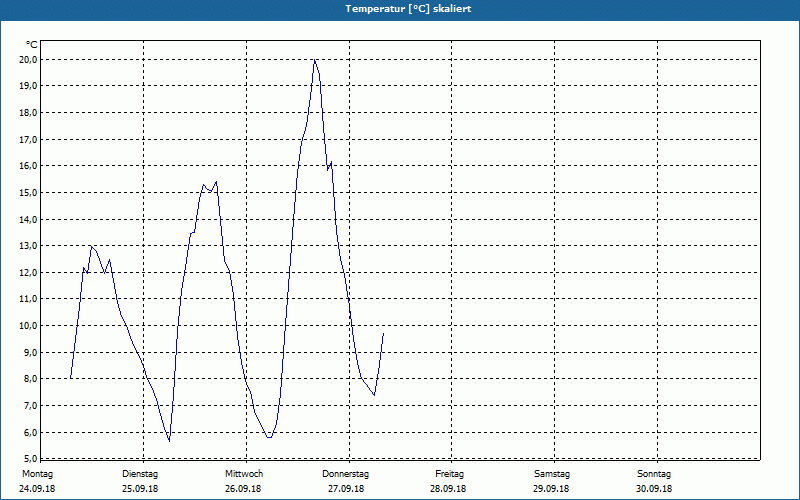Viewport: 800px width, 500px height.
Task: Click the Mittwoch day label
Action: point(244,474)
